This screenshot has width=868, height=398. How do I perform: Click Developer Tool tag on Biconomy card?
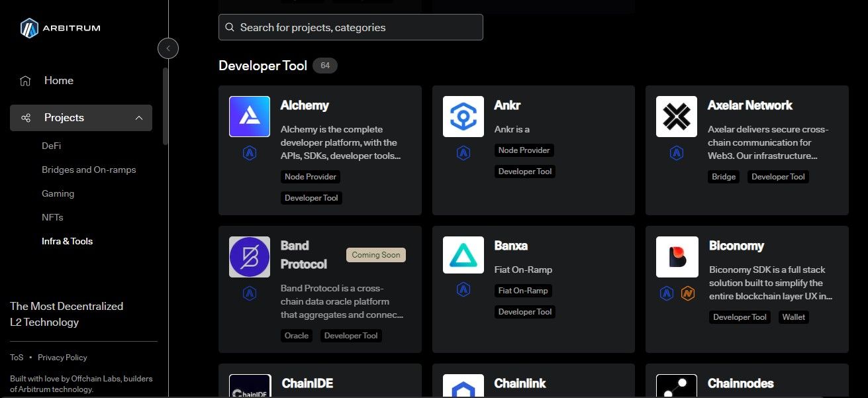coord(740,317)
